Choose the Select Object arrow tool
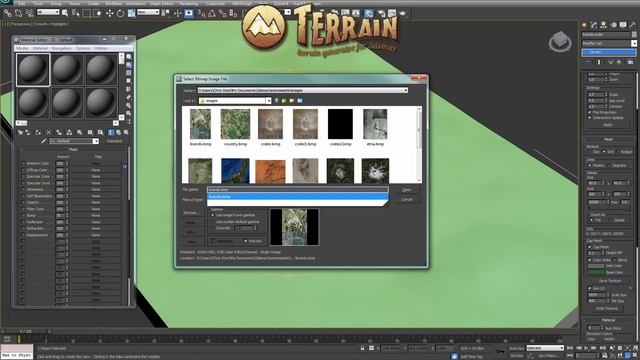 click(65, 13)
